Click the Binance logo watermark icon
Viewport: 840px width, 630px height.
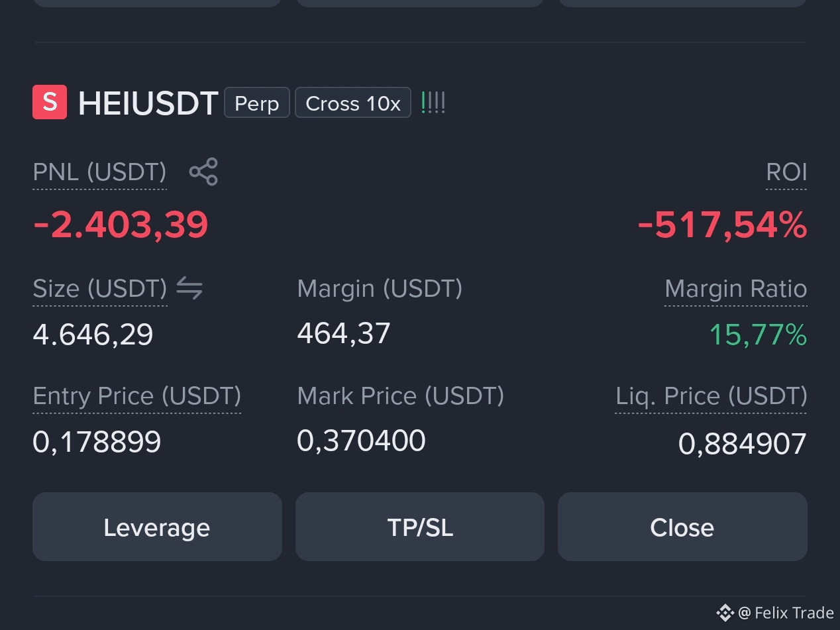[x=725, y=613]
